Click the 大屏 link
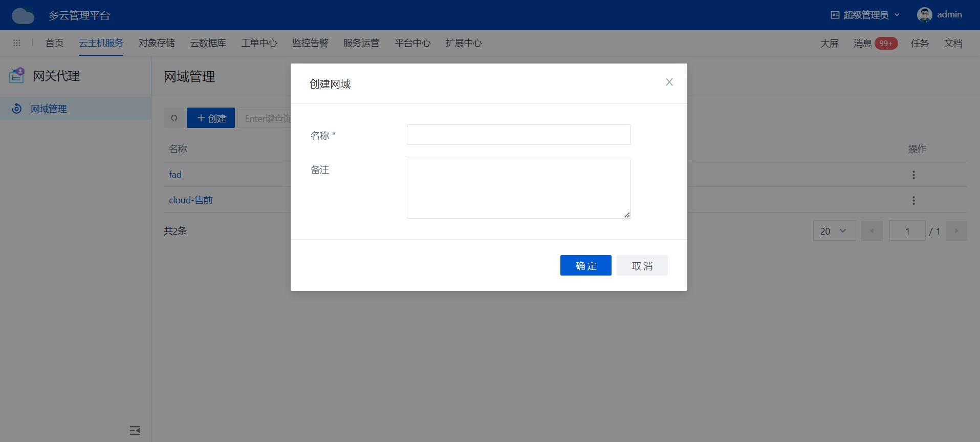Screen dimensions: 980x442 (x=830, y=44)
